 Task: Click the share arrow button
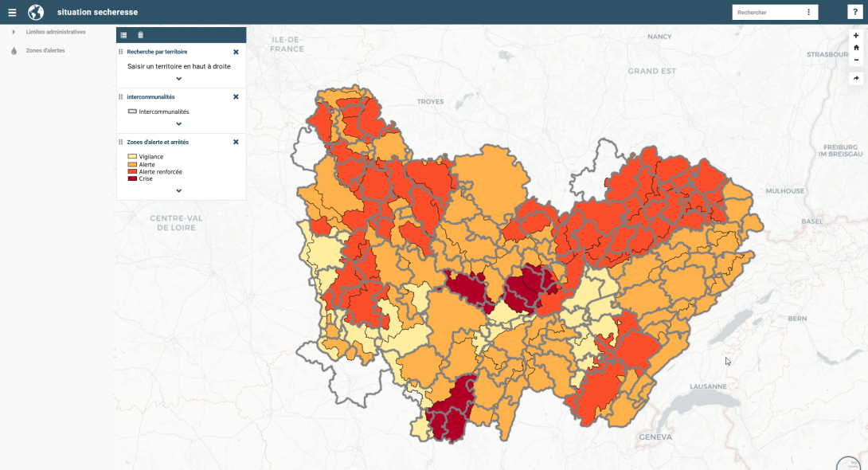[x=856, y=78]
